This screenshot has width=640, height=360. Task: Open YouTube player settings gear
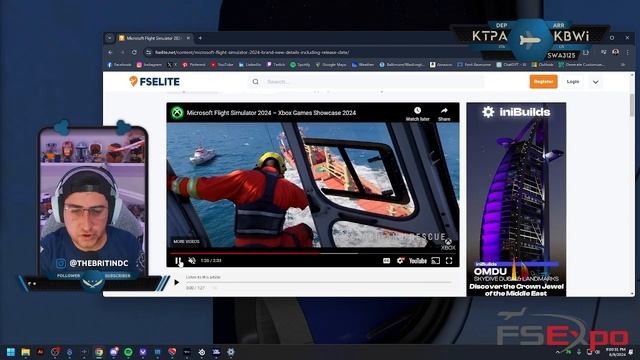point(401,261)
